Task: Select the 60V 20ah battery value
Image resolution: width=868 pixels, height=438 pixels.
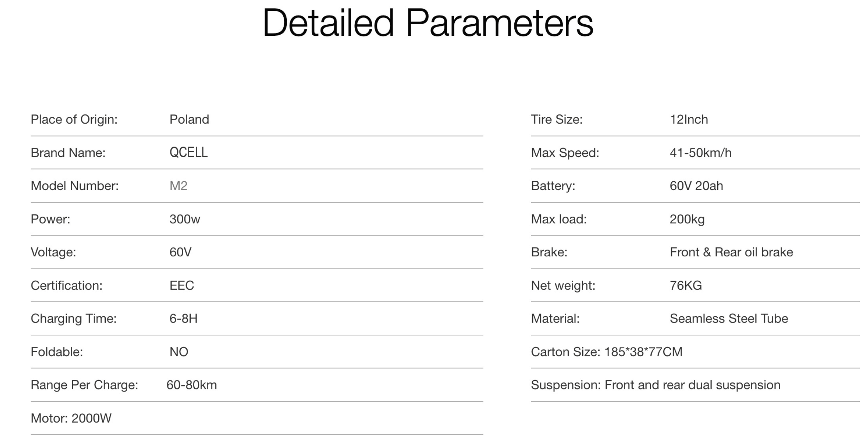Action: click(696, 186)
